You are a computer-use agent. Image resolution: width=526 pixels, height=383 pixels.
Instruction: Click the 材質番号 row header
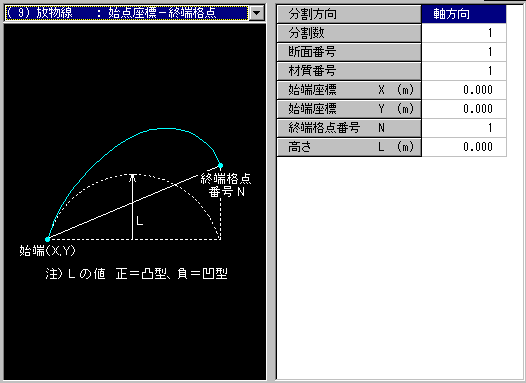pos(349,71)
